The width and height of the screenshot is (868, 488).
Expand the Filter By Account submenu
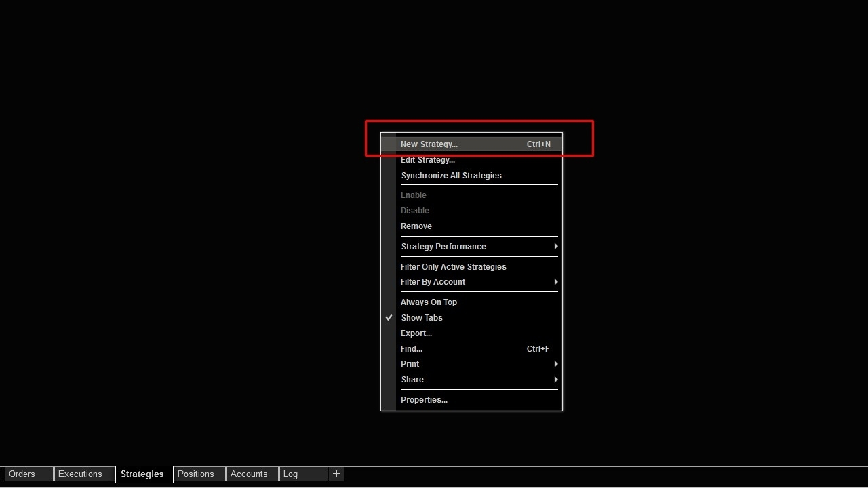point(471,282)
